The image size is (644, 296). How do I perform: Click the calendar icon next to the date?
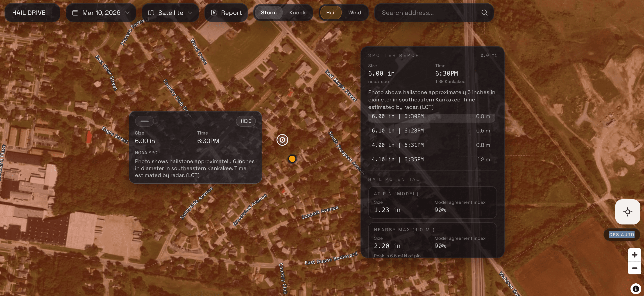[75, 13]
